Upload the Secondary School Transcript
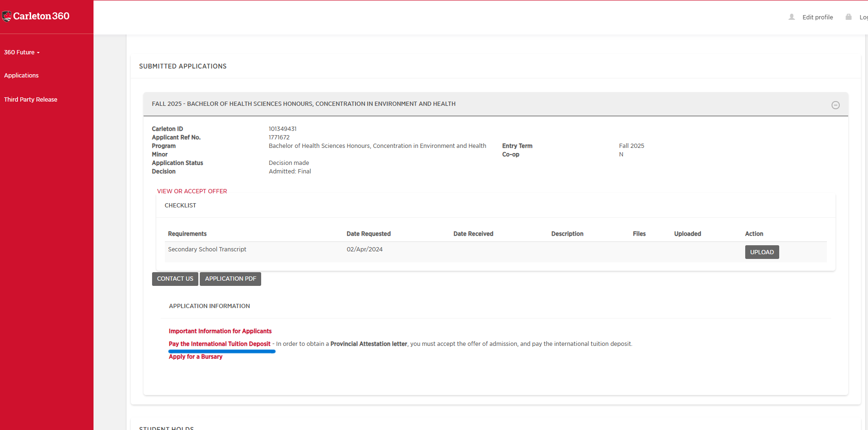Viewport: 868px width, 430px height. click(762, 252)
